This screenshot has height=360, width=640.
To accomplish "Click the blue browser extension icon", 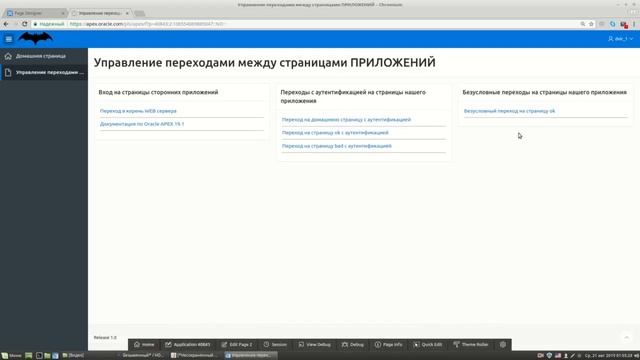I will [x=613, y=24].
